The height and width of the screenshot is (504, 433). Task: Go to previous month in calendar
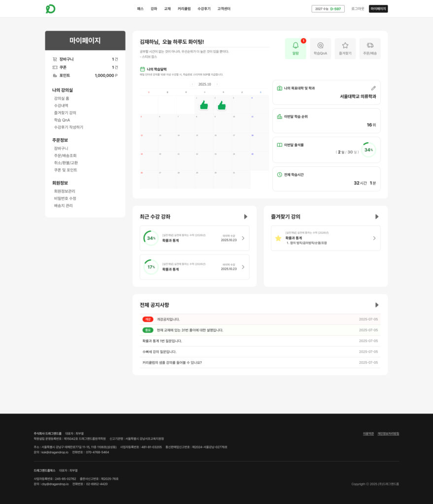click(x=192, y=84)
